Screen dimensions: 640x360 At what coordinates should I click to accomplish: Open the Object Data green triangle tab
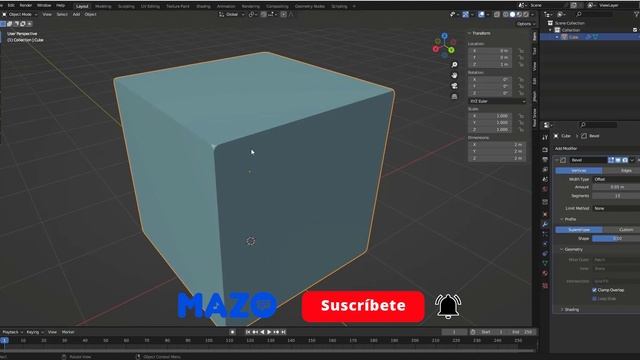[x=545, y=263]
